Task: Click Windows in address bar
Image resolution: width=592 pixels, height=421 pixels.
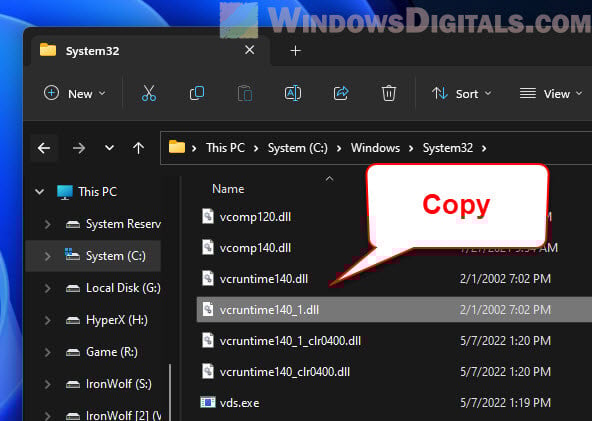Action: coord(375,148)
